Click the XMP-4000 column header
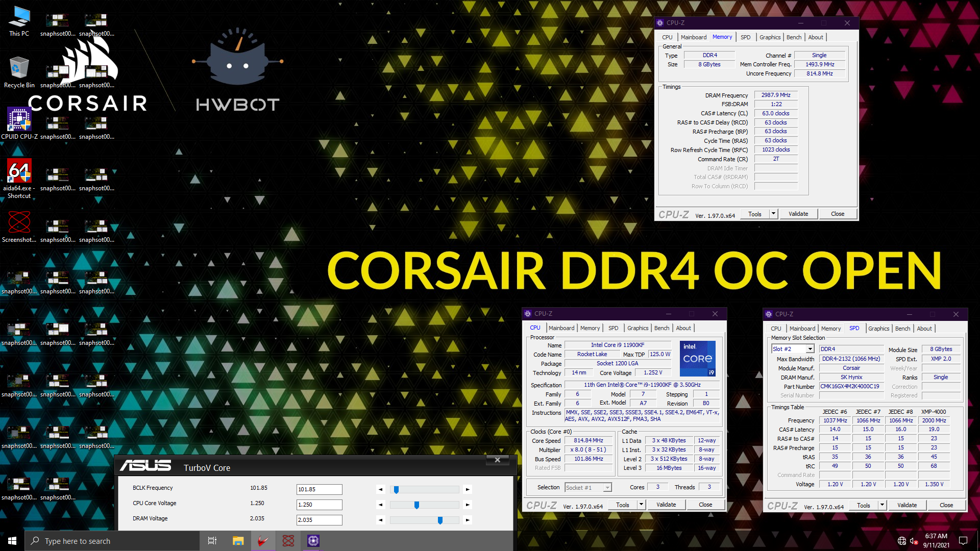Screen dimensions: 980x551 [934, 412]
